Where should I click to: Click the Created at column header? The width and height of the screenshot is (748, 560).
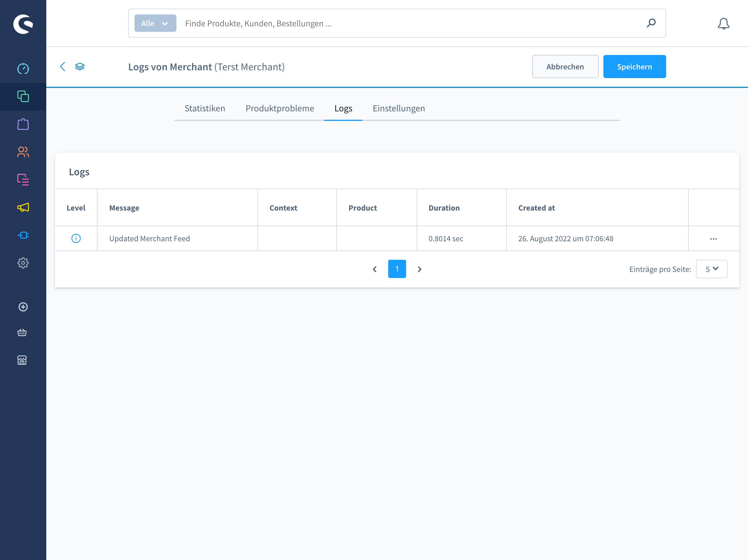(597, 208)
